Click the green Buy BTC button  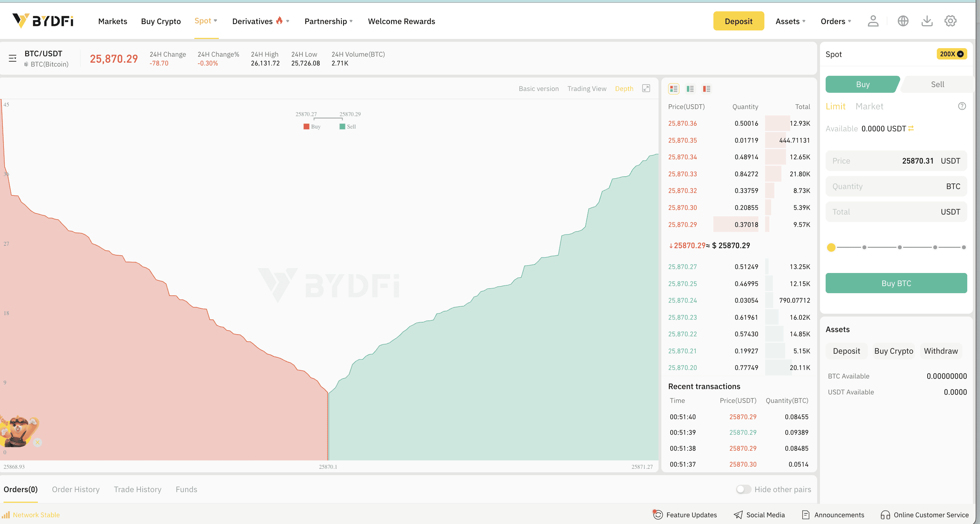click(x=896, y=283)
